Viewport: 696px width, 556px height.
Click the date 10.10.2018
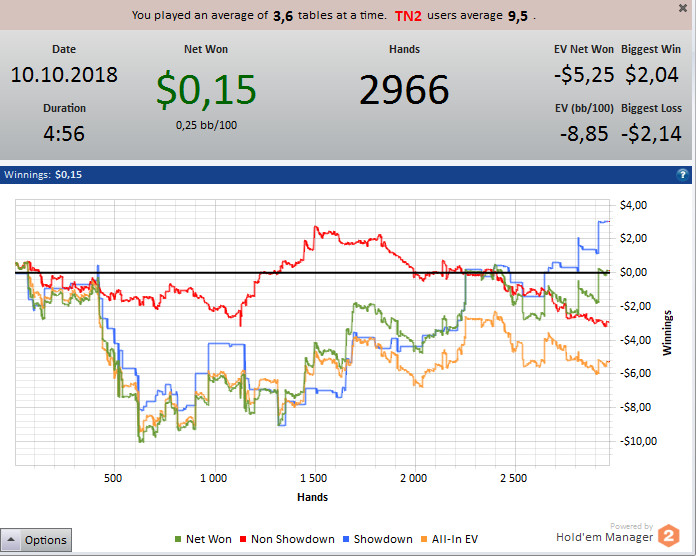64,75
